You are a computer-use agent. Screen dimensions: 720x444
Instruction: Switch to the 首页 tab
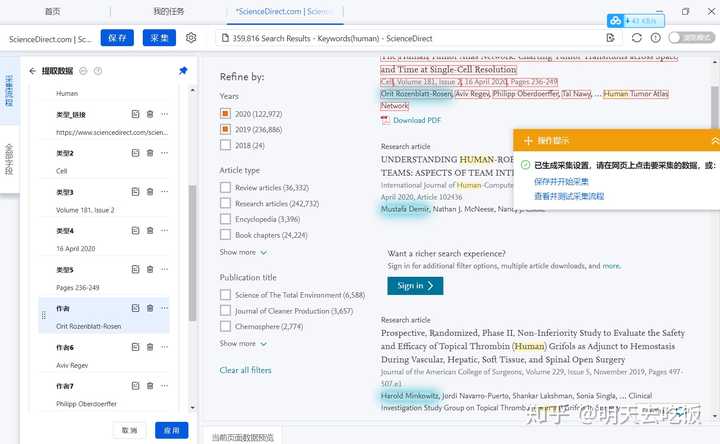[x=53, y=11]
